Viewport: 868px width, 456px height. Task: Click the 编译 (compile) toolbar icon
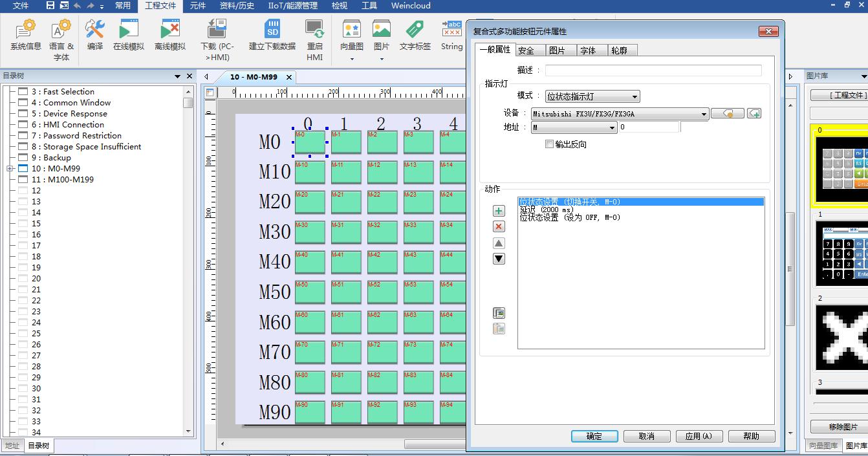click(95, 35)
